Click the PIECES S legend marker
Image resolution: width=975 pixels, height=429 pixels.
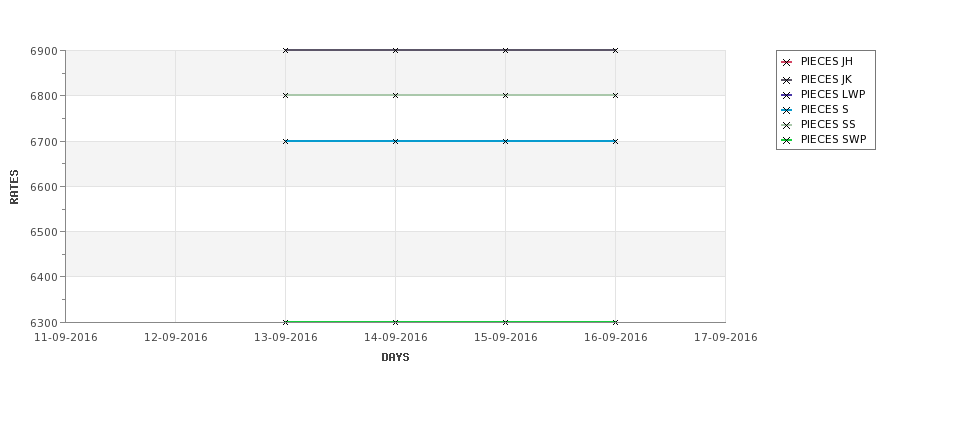pyautogui.click(x=787, y=110)
